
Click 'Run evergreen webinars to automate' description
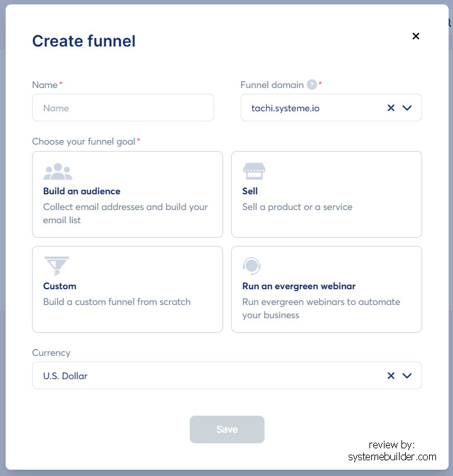(x=321, y=302)
